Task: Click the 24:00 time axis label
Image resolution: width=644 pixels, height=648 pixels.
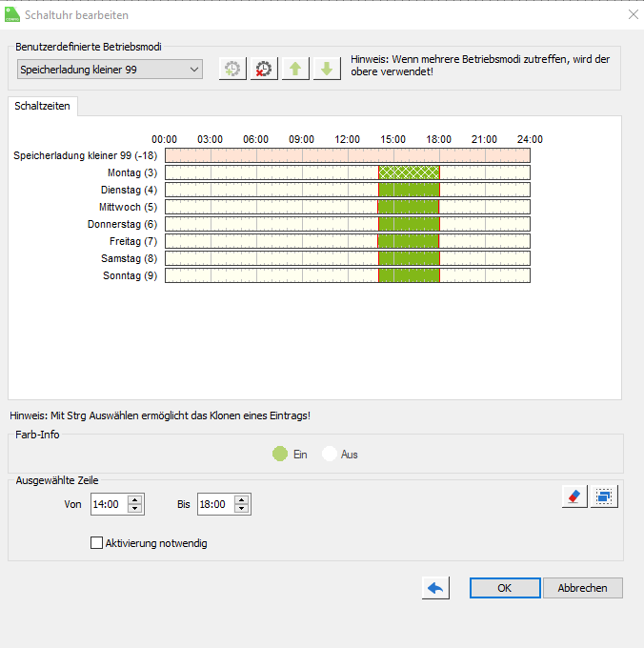Action: 530,139
